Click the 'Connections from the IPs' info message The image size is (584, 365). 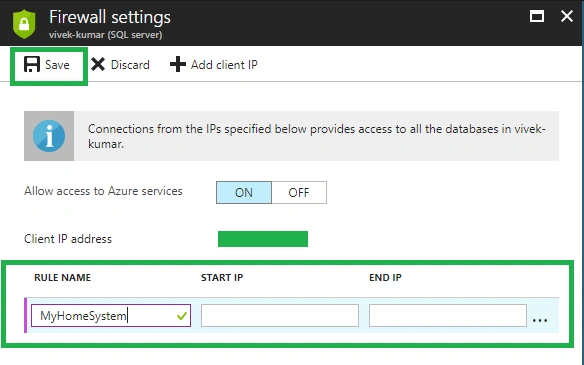point(317,136)
